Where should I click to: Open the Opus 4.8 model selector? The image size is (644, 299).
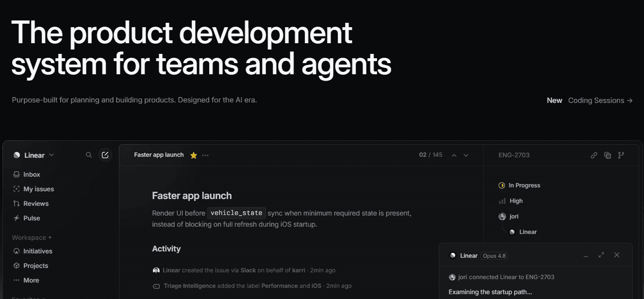coord(495,256)
